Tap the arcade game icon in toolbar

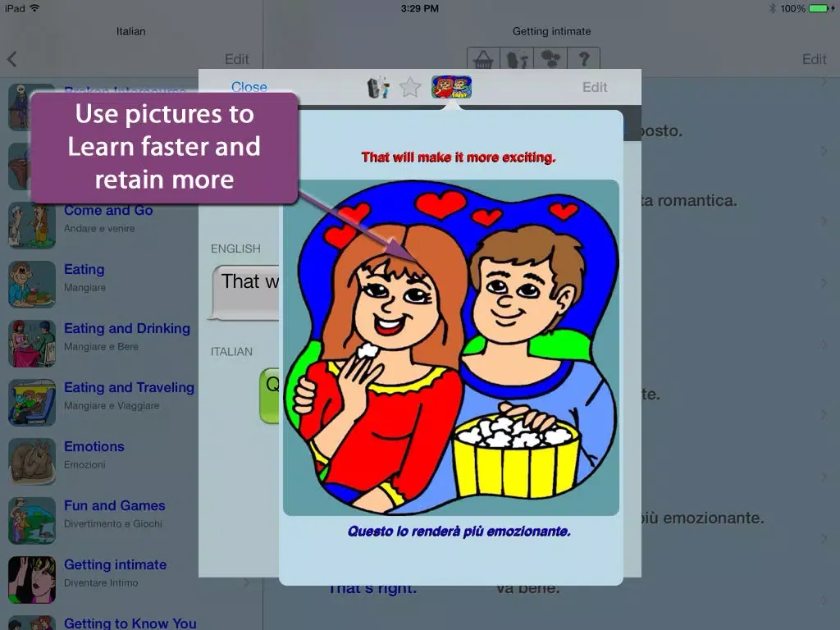[x=517, y=58]
